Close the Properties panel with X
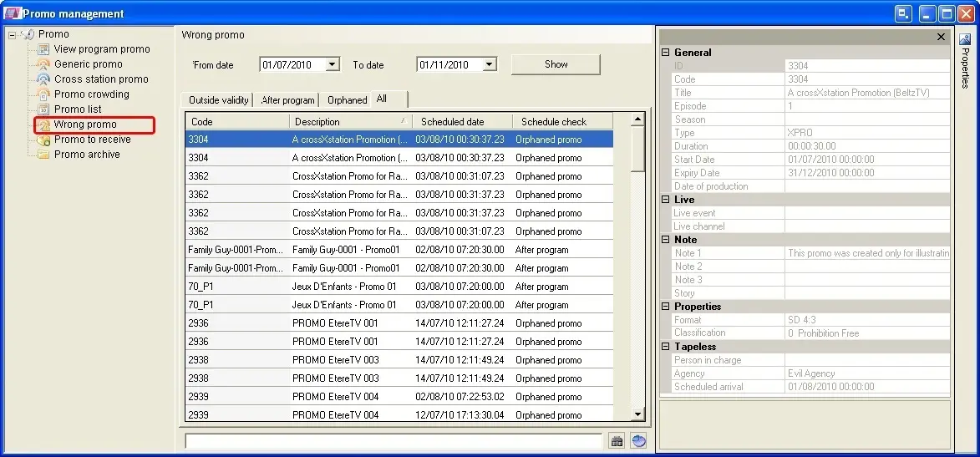The width and height of the screenshot is (980, 457). coord(941,37)
